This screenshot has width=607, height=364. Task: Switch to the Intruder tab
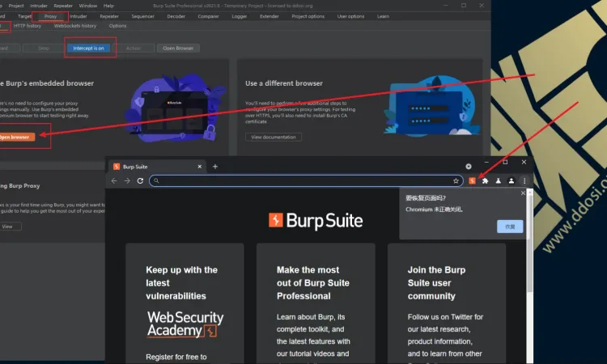[79, 16]
